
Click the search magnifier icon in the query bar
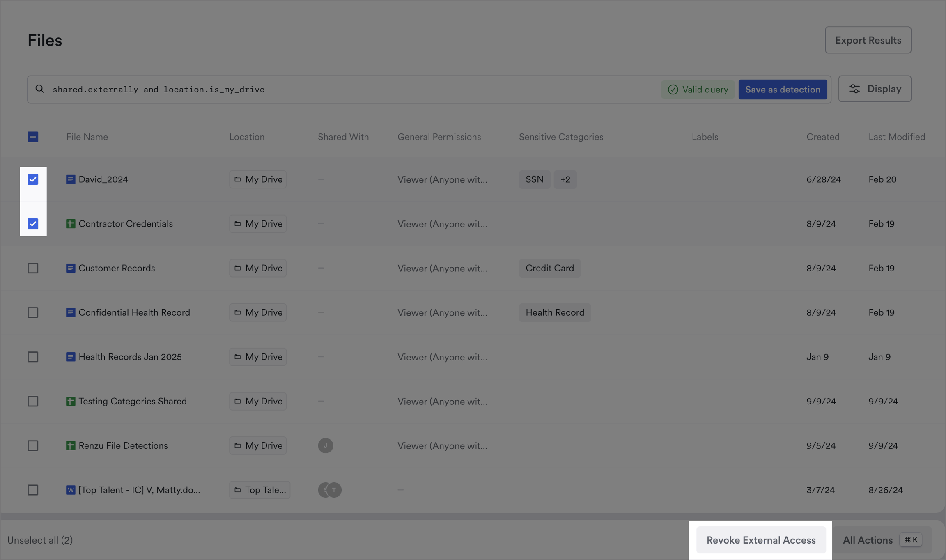tap(39, 89)
